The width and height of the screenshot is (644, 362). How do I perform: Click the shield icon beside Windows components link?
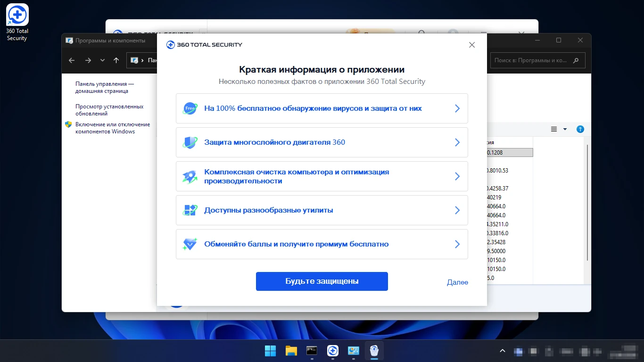coord(68,124)
